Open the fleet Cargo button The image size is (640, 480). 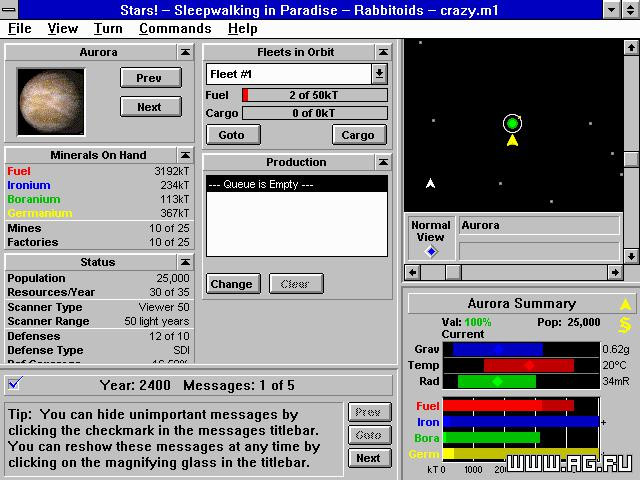point(359,135)
